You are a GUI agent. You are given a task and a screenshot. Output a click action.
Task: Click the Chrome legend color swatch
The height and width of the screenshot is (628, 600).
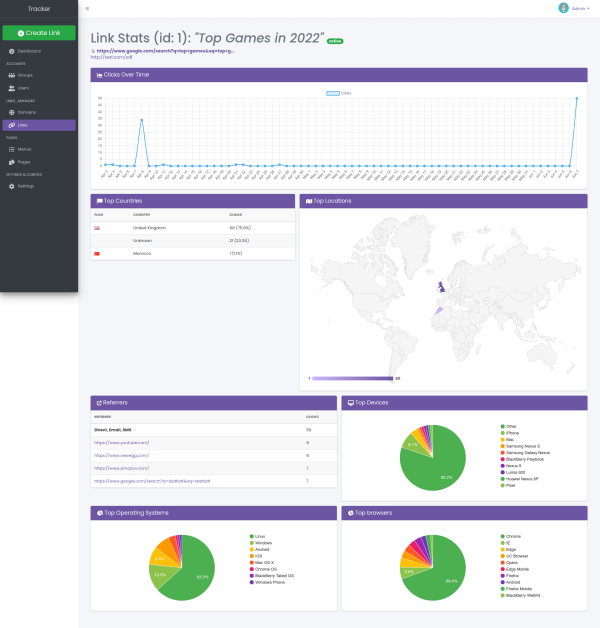click(501, 536)
